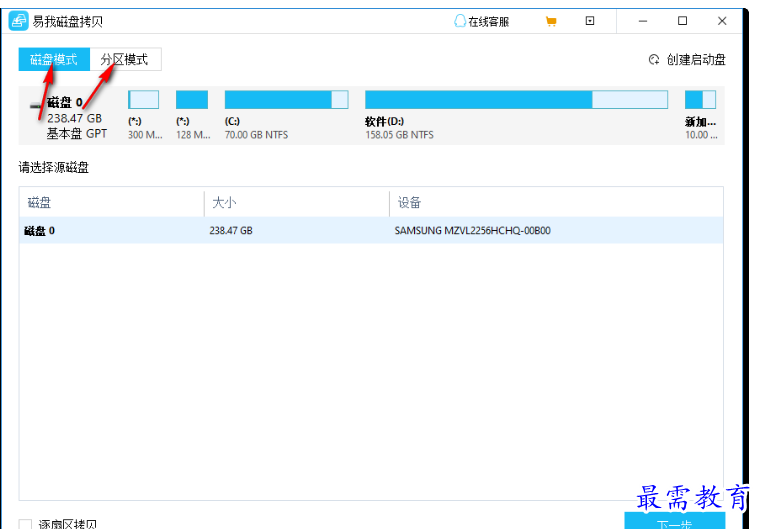Select the 软件(D:) partition usage bar
Viewport: 758px width, 529px height.
click(516, 100)
